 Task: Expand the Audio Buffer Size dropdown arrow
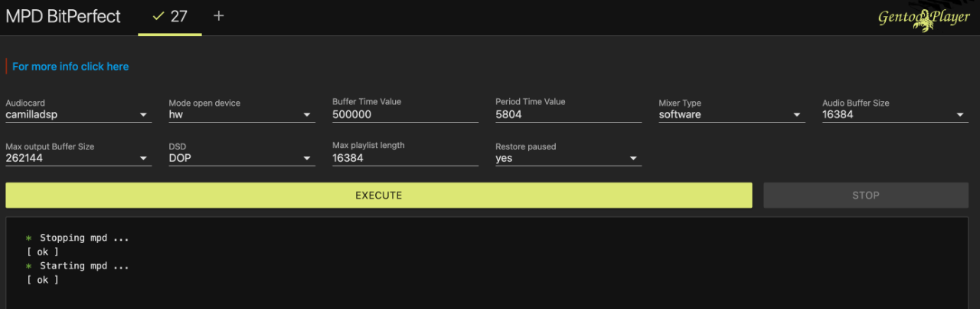coord(961,115)
